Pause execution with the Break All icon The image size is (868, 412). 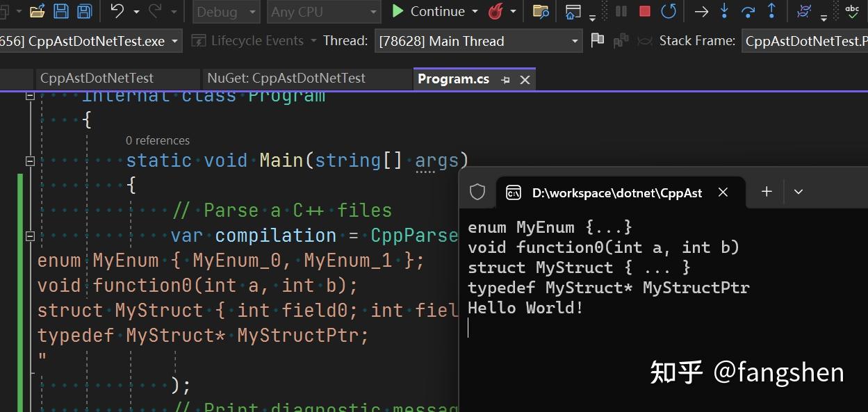click(621, 11)
